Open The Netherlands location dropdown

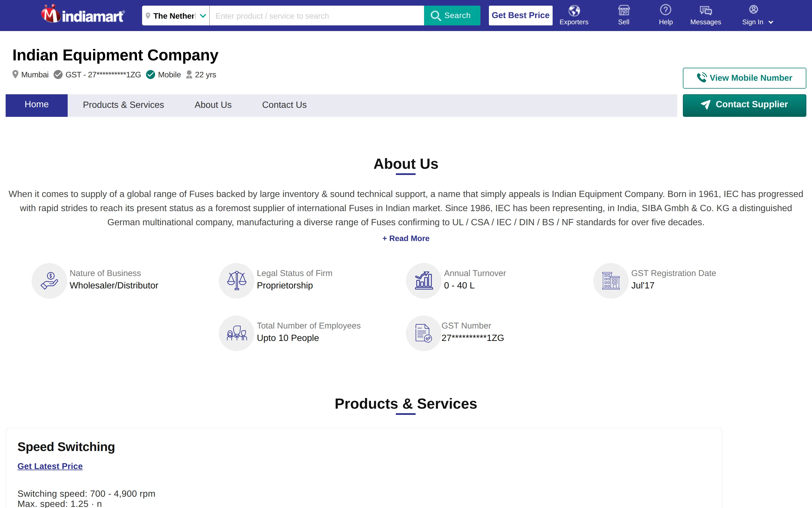click(x=175, y=16)
